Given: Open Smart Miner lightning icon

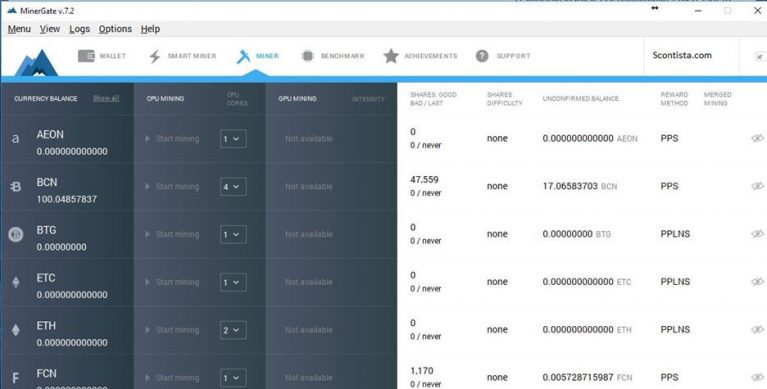Looking at the screenshot, I should pyautogui.click(x=155, y=56).
